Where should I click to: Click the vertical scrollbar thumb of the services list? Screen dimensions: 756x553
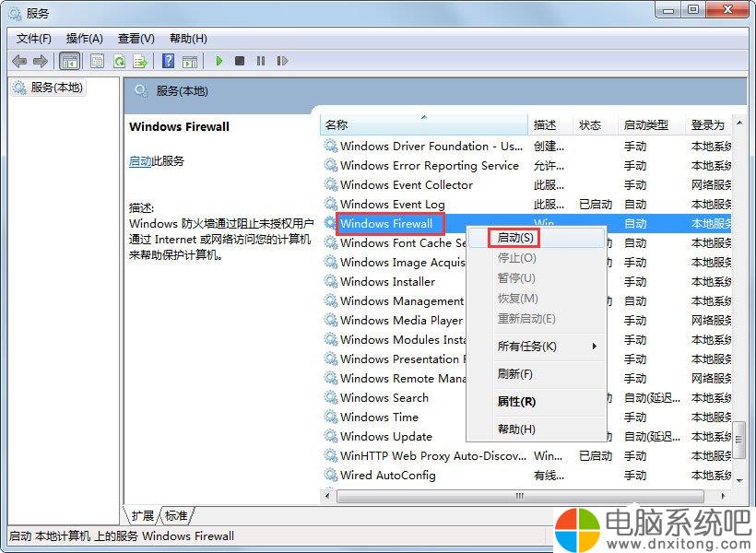pos(739,440)
